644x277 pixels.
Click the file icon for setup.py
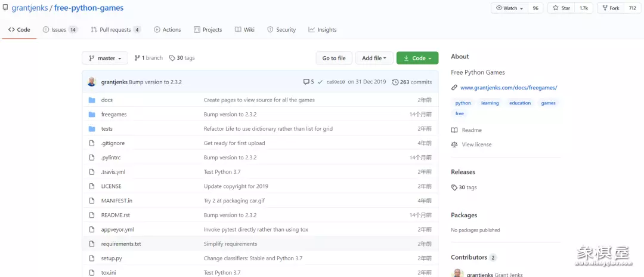[92, 258]
